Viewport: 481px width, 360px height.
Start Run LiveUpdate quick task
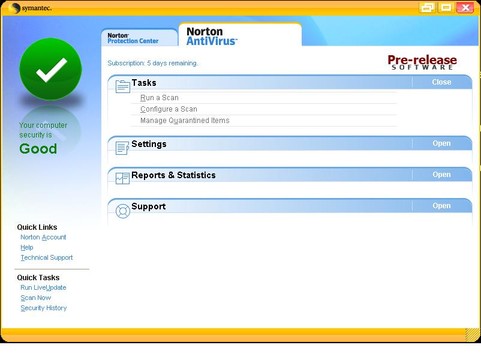[x=43, y=288]
